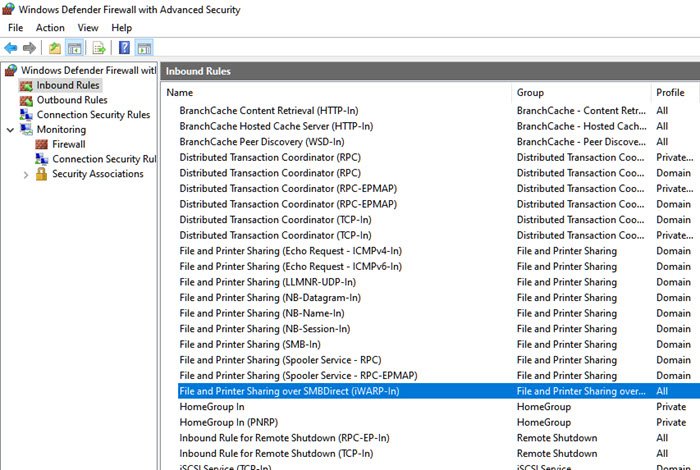
Task: Open Help via the question mark icon
Action: point(124,47)
